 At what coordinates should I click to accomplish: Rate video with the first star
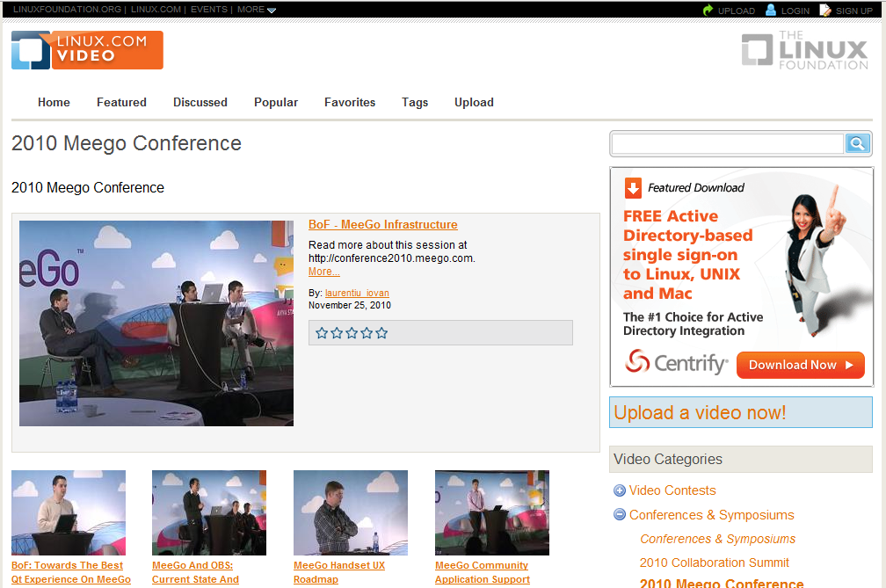tap(322, 333)
